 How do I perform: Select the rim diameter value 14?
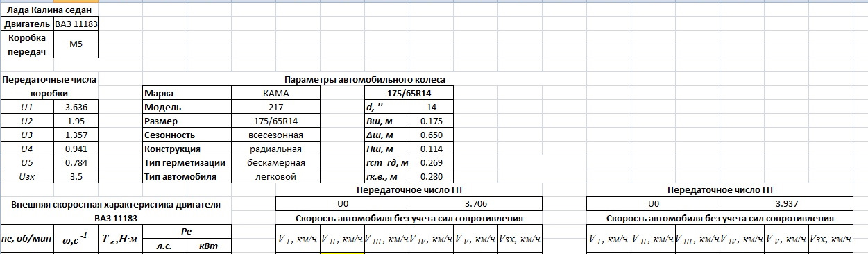(431, 108)
